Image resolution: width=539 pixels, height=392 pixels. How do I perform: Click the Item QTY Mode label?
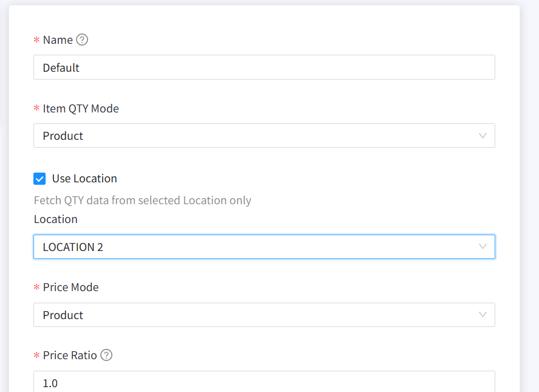point(81,109)
